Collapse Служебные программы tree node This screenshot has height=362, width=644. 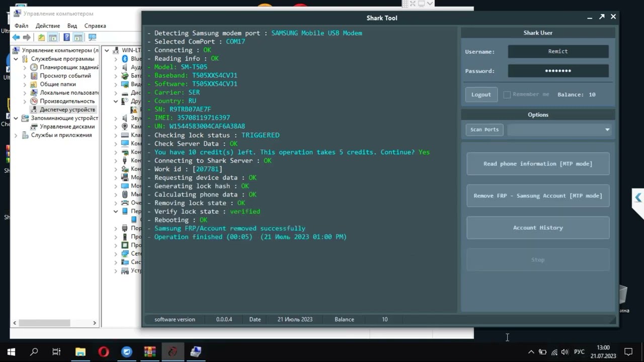tap(16, 59)
